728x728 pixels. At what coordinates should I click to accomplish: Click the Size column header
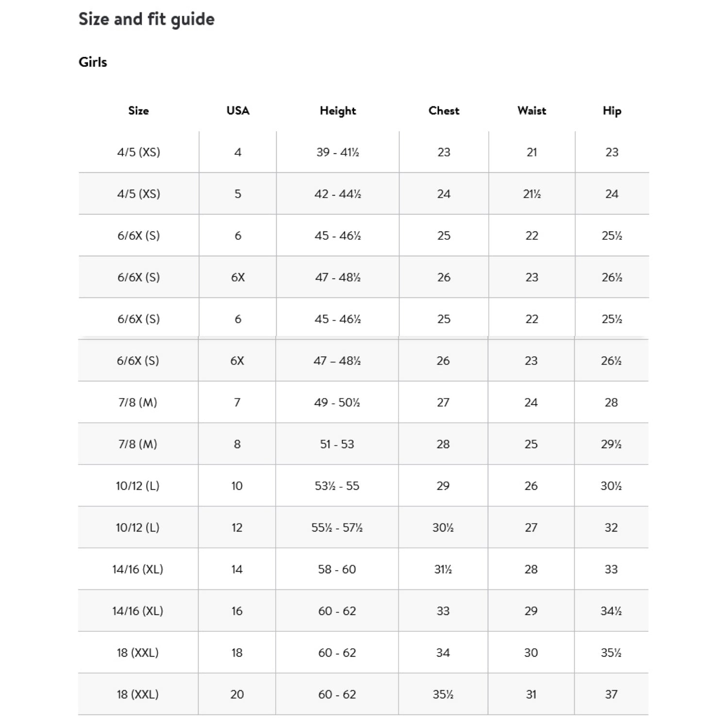138,111
